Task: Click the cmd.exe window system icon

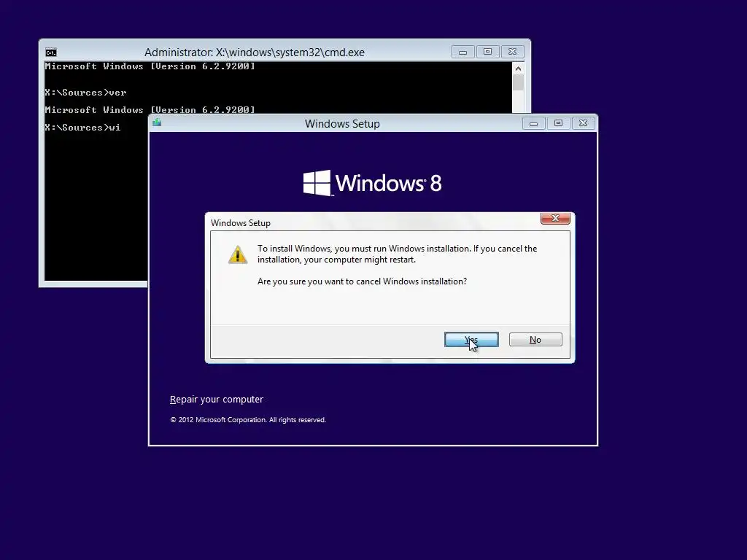Action: pyautogui.click(x=51, y=52)
